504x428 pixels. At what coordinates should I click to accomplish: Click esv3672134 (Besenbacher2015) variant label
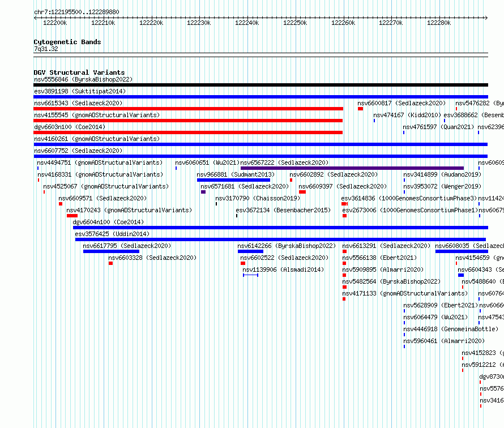coord(283,210)
